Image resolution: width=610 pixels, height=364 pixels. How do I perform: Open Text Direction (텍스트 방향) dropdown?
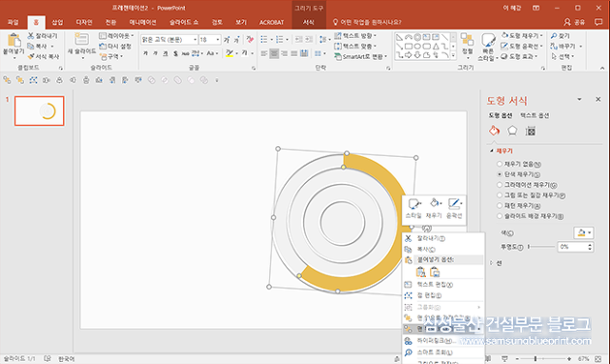click(355, 36)
